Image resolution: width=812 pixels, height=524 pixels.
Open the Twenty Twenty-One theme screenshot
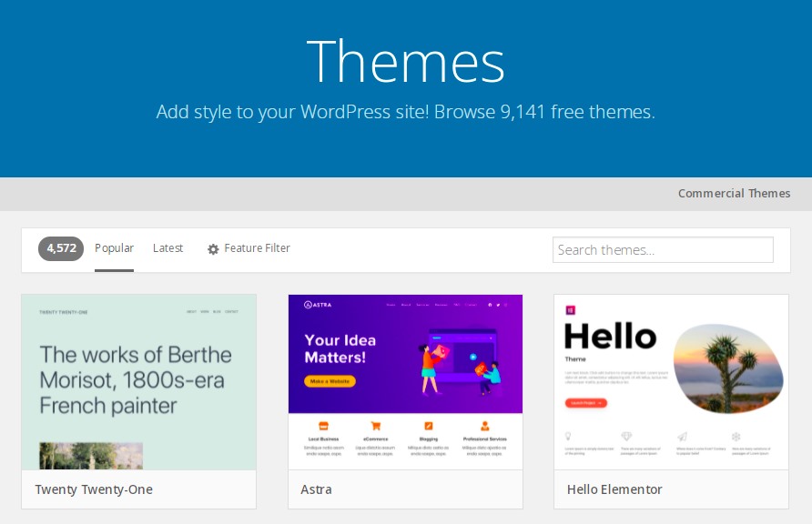138,382
